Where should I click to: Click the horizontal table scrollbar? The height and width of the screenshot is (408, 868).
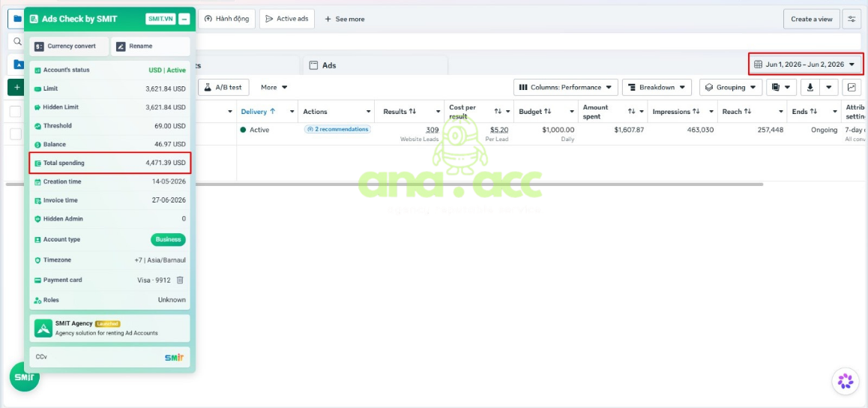(x=385, y=184)
